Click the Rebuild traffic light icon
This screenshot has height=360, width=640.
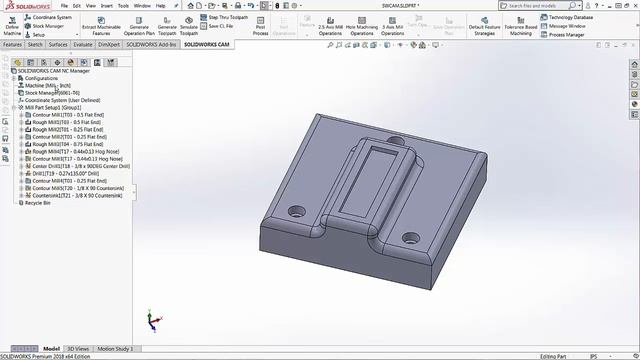pos(277,6)
